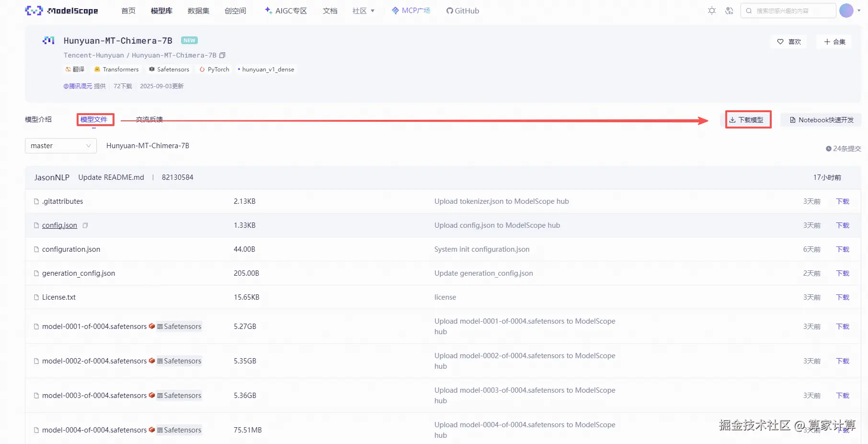Viewport: 868px width, 444px height.
Task: Click the file icon for model-0003-of-0004.safetensors
Action: 36,396
